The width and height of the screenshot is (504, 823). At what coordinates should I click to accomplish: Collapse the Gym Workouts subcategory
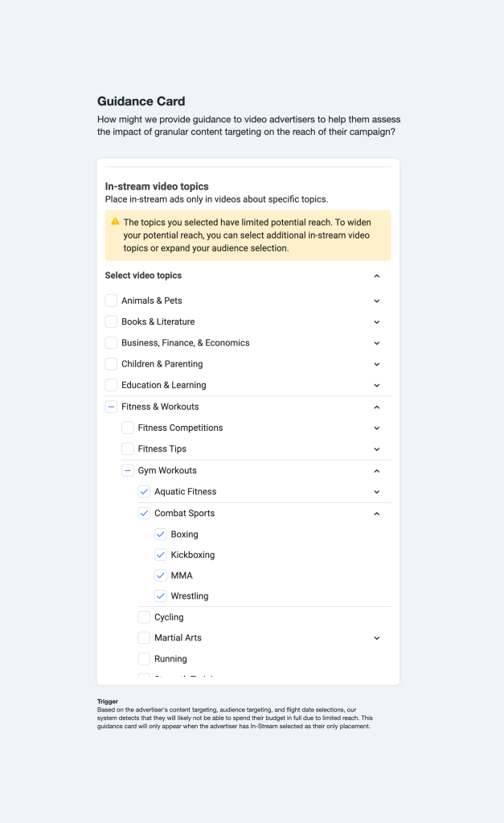click(x=376, y=471)
